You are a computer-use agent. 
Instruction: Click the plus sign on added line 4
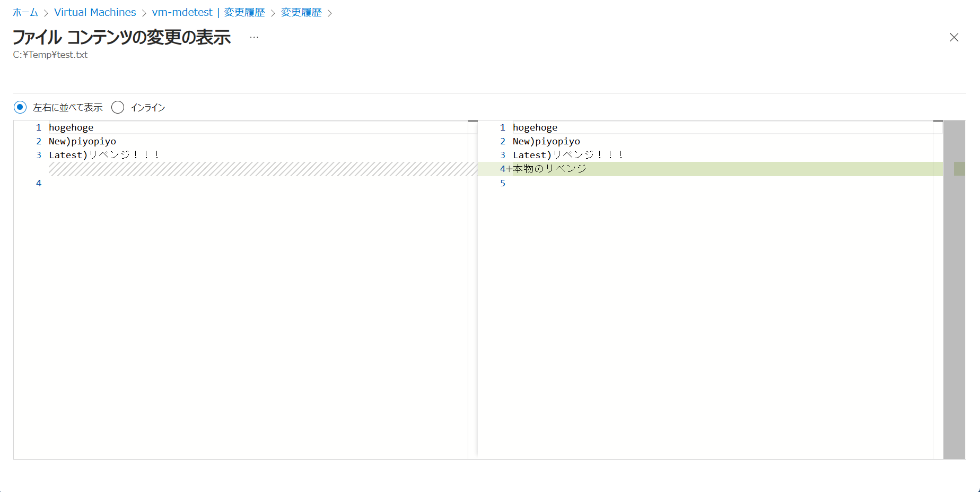509,169
